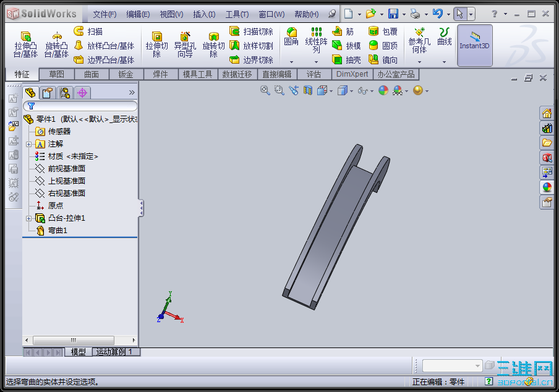Open the dropdown under 曲线

pos(444,62)
